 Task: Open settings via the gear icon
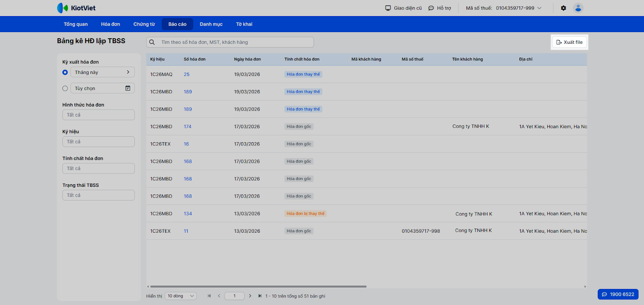click(563, 8)
